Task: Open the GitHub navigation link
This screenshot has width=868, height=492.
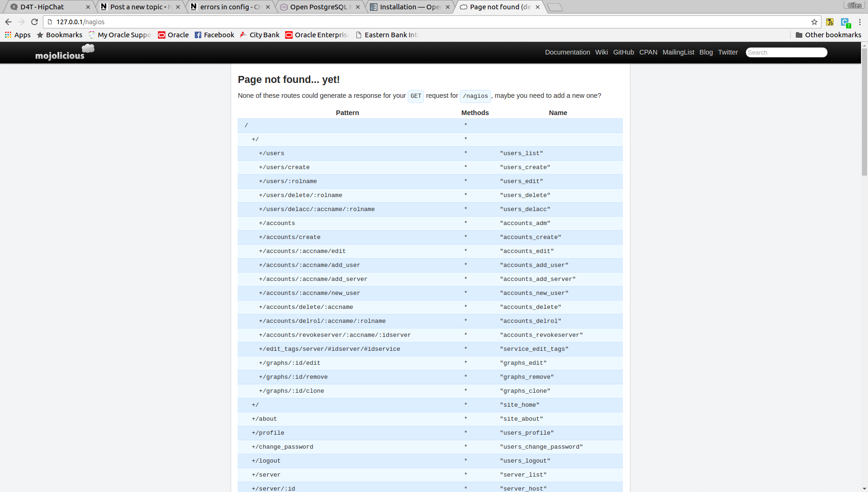Action: (623, 52)
